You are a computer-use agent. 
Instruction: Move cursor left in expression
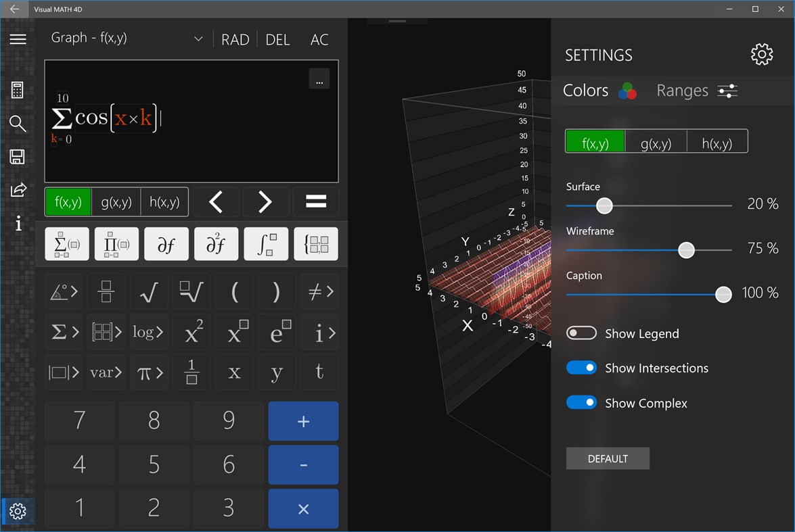216,202
